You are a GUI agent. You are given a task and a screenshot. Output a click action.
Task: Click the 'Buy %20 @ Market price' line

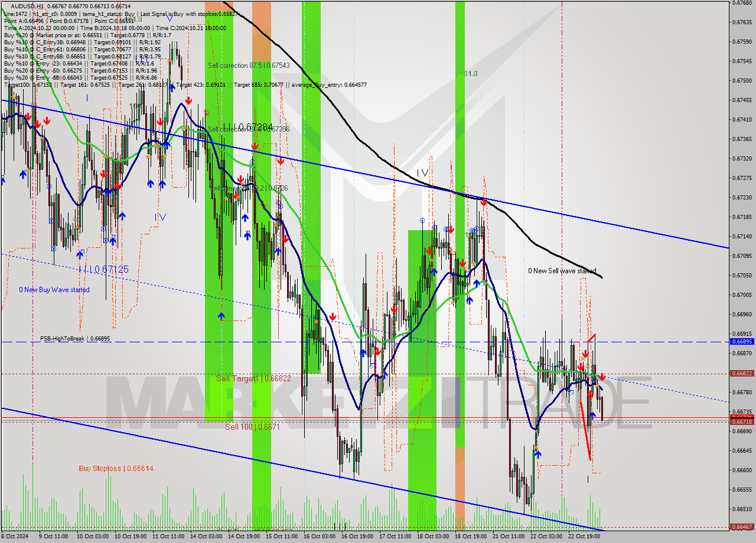tap(87, 35)
